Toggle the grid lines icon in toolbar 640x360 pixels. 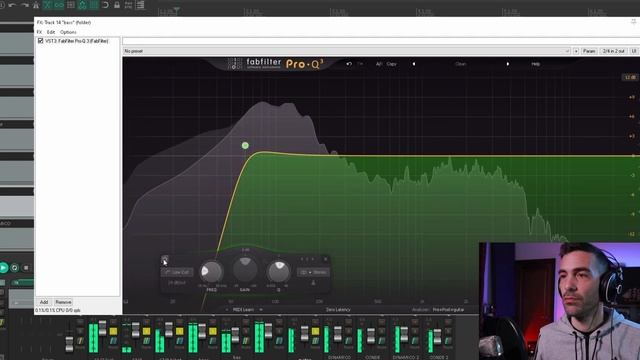coord(93,5)
